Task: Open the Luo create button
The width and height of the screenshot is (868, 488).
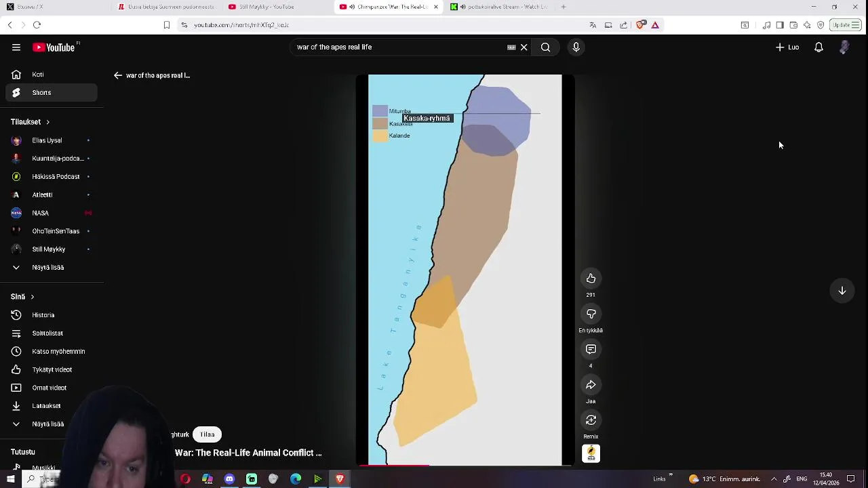Action: coord(787,47)
